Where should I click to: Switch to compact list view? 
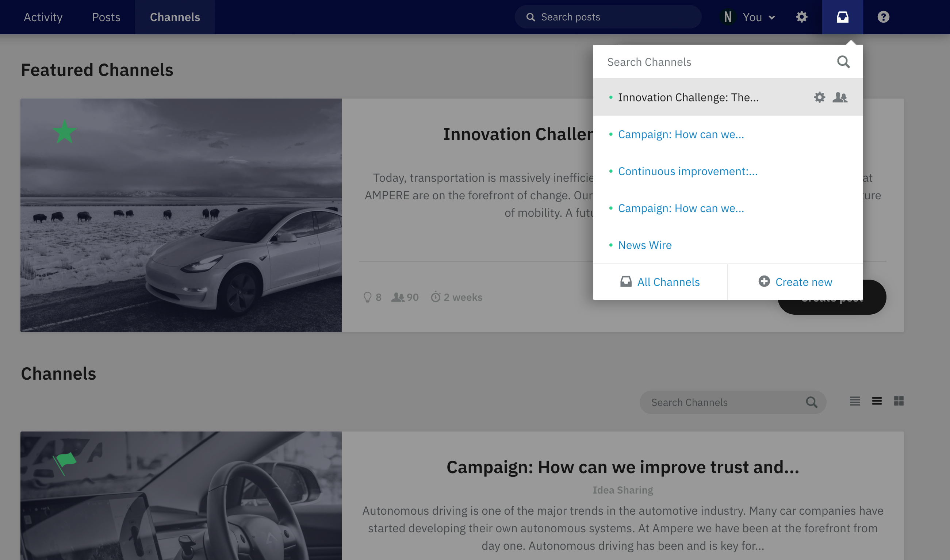pyautogui.click(x=855, y=401)
